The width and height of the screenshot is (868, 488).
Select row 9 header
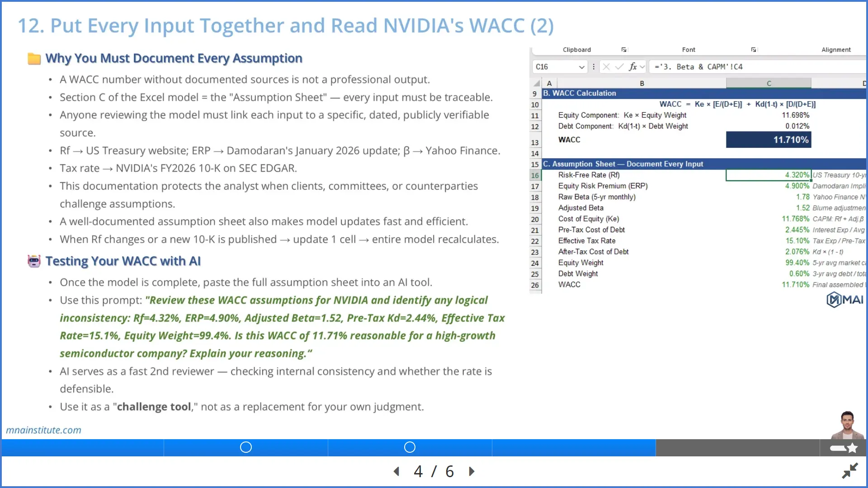535,94
